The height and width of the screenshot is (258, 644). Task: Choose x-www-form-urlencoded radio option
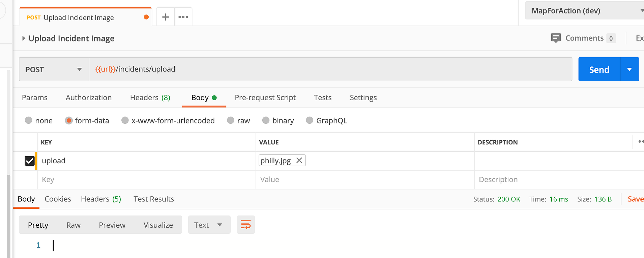pos(125,120)
